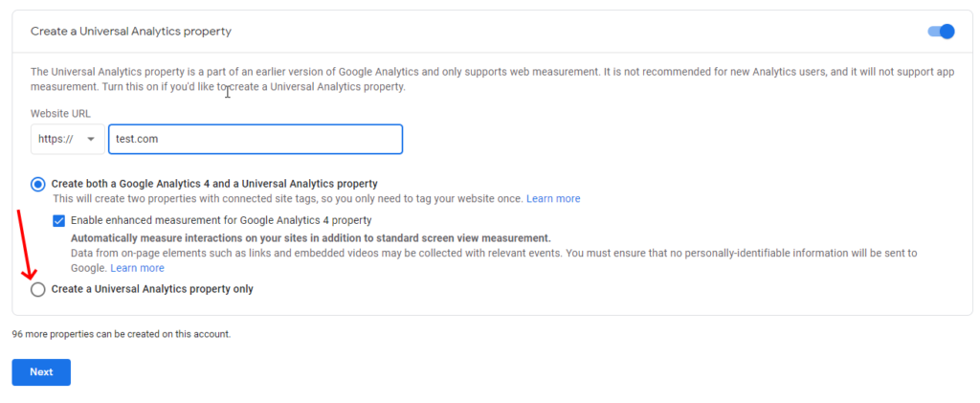Uncheck the Enable enhanced measurement checkbox
Image resolution: width=980 pixels, height=403 pixels.
coord(58,220)
